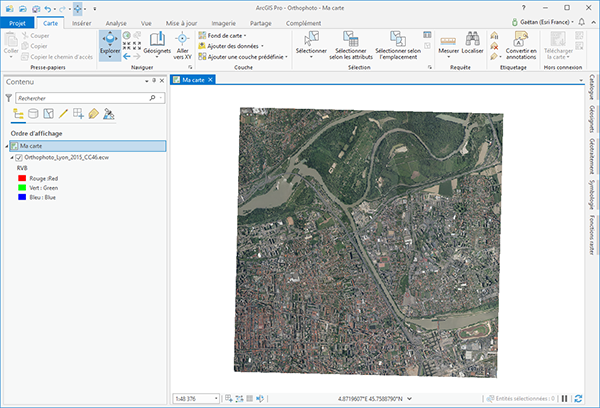This screenshot has width=600, height=408.
Task: List layers by editing
Action: tap(62, 115)
